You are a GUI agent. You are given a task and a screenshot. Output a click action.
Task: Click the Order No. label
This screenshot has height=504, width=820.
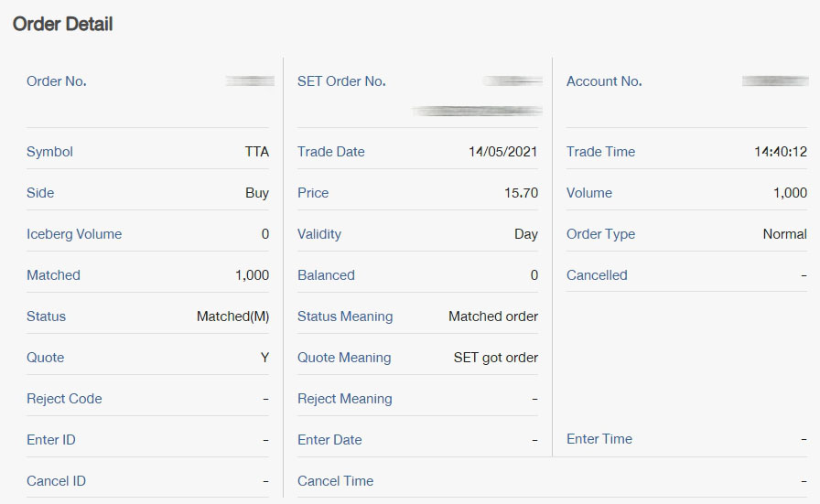(x=57, y=81)
